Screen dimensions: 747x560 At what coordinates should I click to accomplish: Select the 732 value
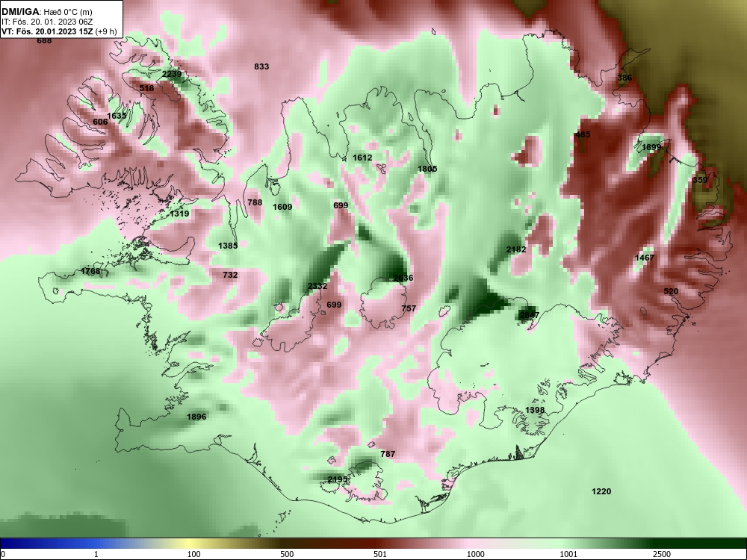pos(230,276)
